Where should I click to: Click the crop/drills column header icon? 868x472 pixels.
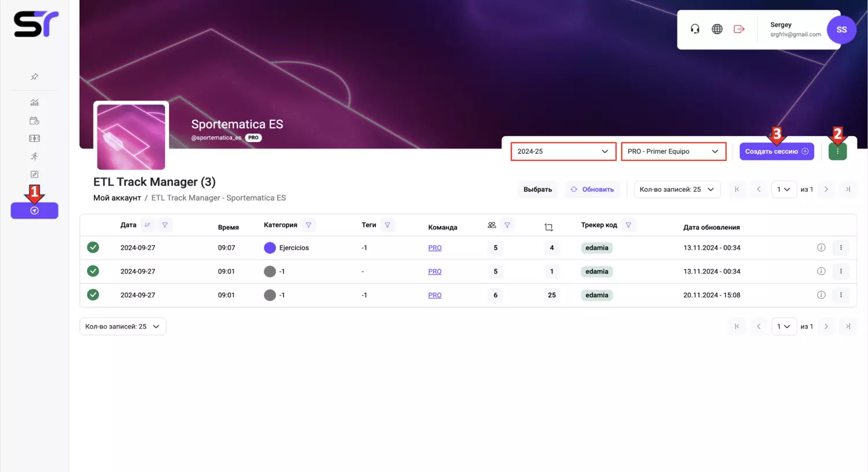pos(549,227)
